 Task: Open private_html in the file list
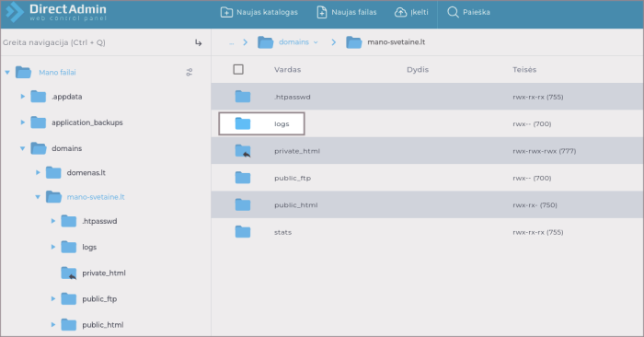(297, 151)
